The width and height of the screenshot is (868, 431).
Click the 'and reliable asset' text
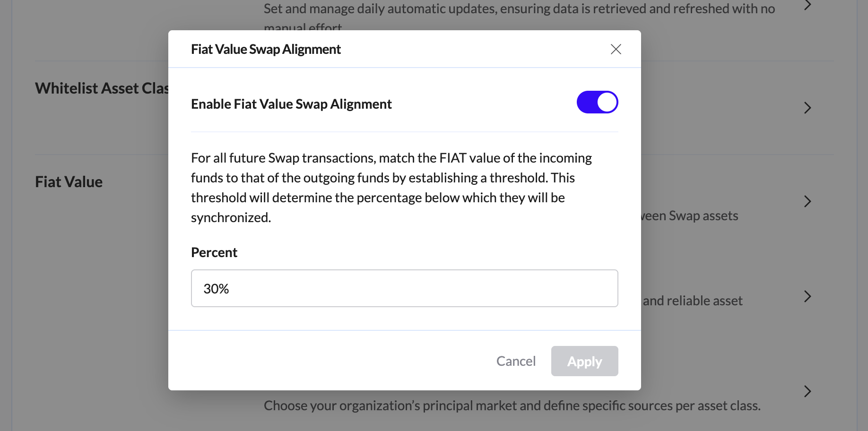point(693,301)
